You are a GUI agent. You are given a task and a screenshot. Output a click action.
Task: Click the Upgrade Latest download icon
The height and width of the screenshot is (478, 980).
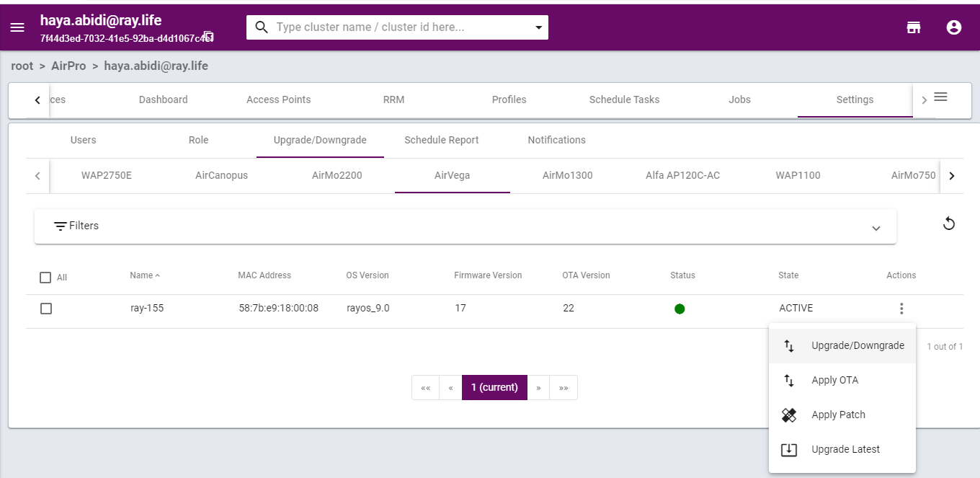(789, 450)
